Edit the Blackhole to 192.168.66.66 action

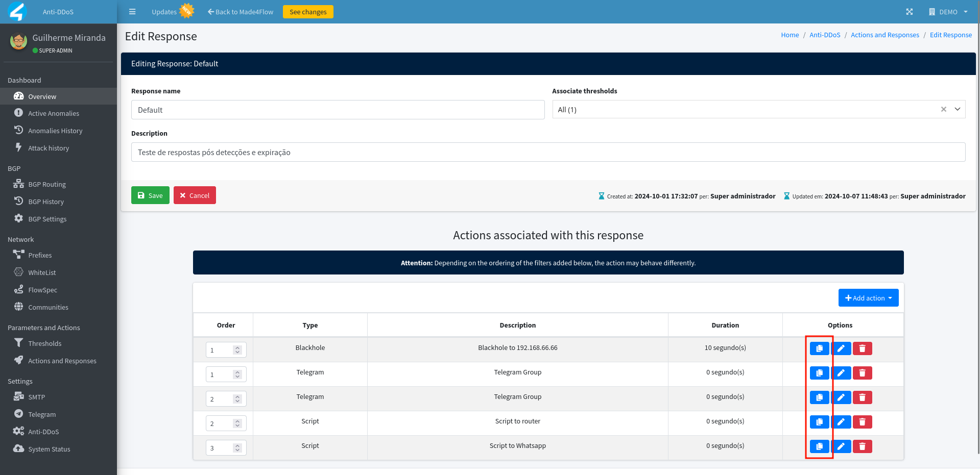pos(841,348)
